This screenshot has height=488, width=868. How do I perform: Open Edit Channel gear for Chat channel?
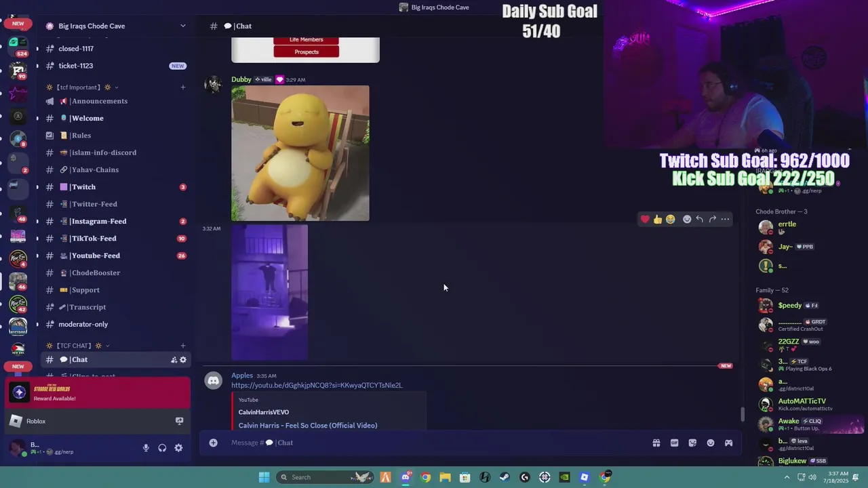click(x=183, y=360)
